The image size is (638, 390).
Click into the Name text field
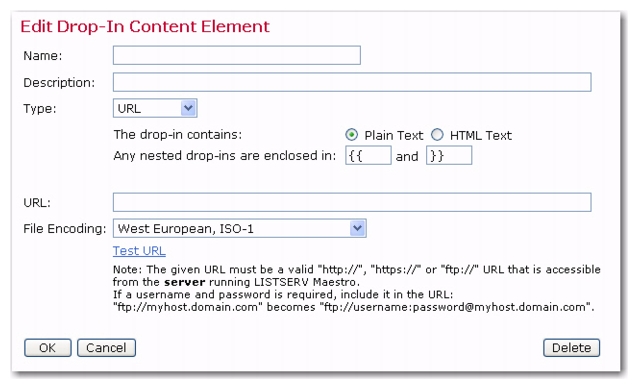pyautogui.click(x=236, y=55)
